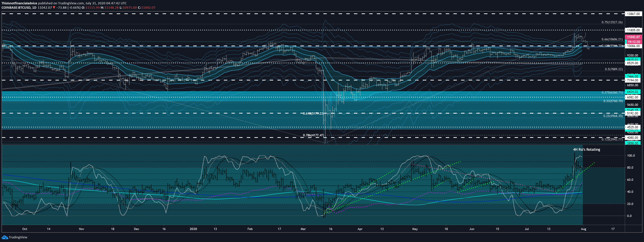
Task: Click the pink 11042.07 current price label
Action: click(x=633, y=37)
